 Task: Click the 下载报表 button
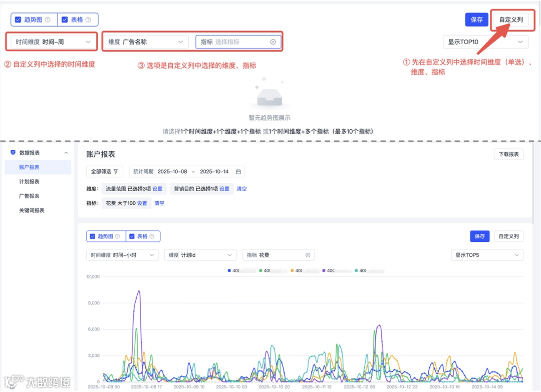tap(508, 154)
